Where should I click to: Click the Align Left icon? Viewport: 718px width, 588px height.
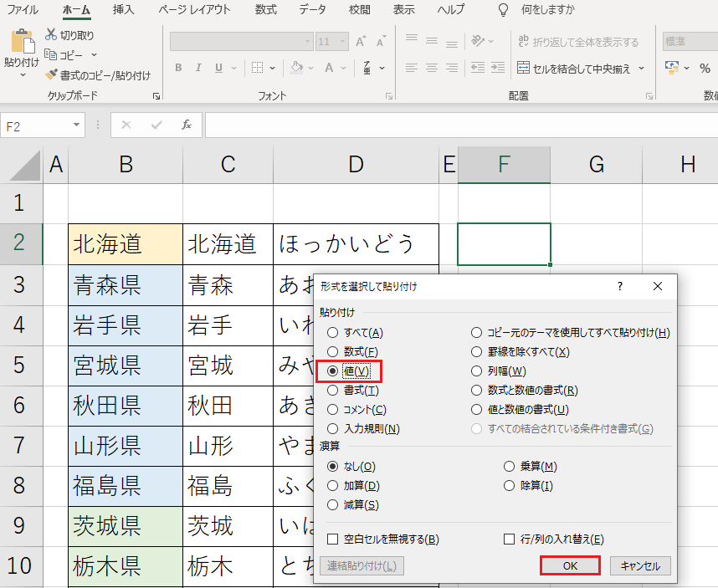click(x=412, y=68)
